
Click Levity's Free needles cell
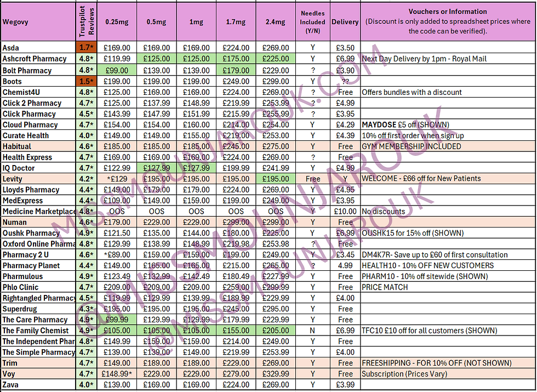[x=313, y=179]
